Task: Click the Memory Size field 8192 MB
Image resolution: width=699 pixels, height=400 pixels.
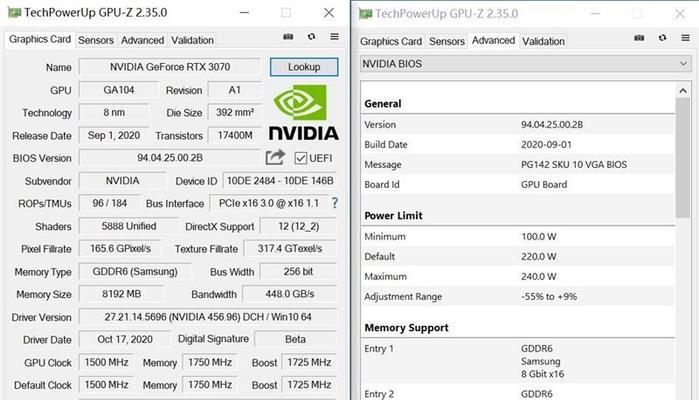Action: [x=121, y=294]
